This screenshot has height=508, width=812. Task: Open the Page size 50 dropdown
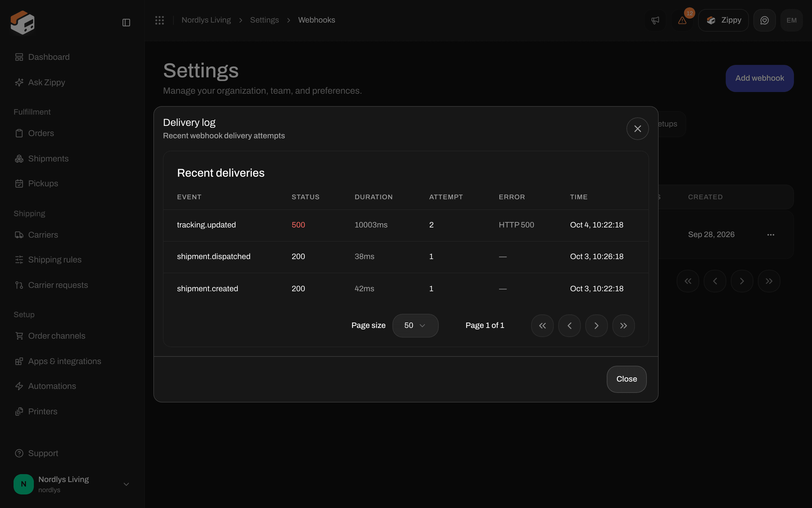pyautogui.click(x=415, y=326)
